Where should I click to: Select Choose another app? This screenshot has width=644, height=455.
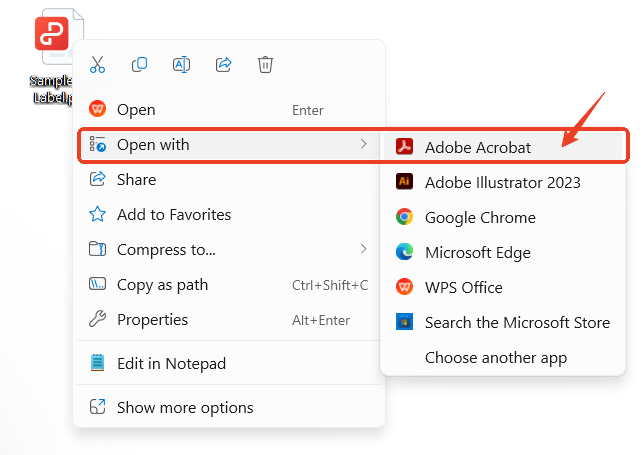point(504,357)
